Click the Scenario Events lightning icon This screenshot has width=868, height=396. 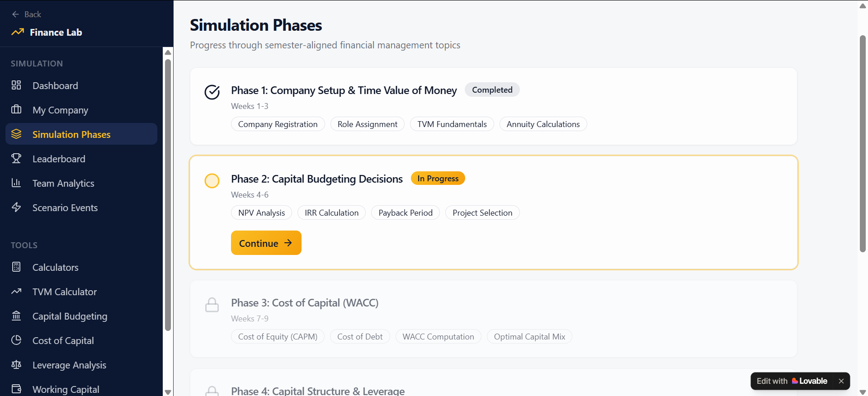(16, 207)
